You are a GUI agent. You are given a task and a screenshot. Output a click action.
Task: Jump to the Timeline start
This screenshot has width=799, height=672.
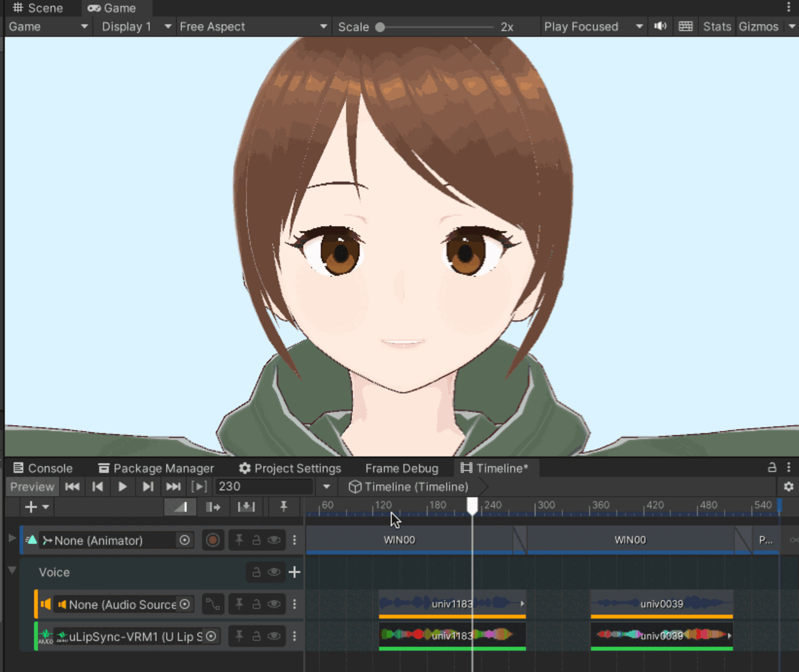click(72, 486)
